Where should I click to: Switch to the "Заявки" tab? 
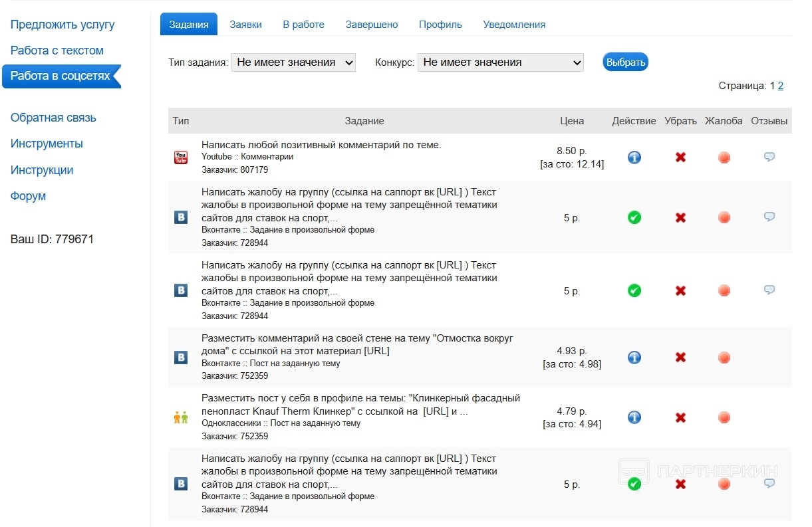246,25
